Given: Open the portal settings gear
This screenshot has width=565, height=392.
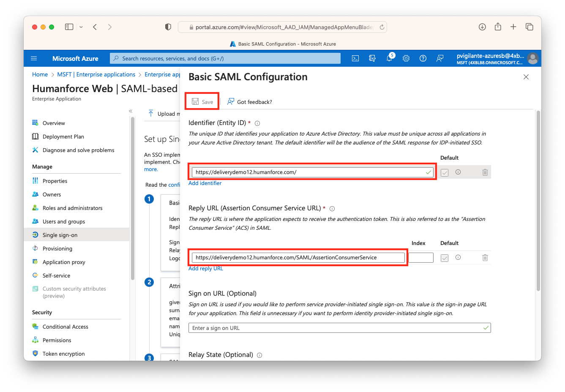Looking at the screenshot, I should (x=406, y=58).
